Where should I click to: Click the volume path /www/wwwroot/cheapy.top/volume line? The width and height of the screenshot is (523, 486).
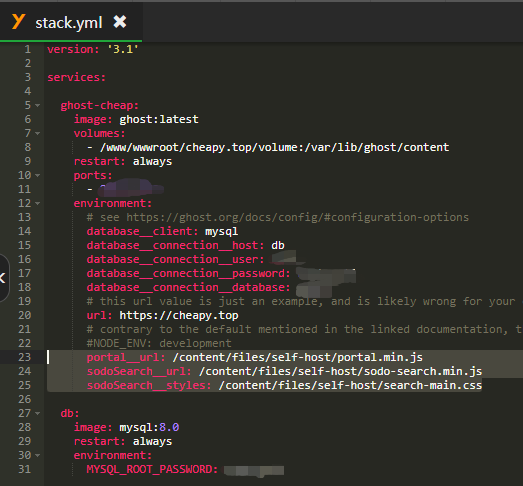pos(274,147)
